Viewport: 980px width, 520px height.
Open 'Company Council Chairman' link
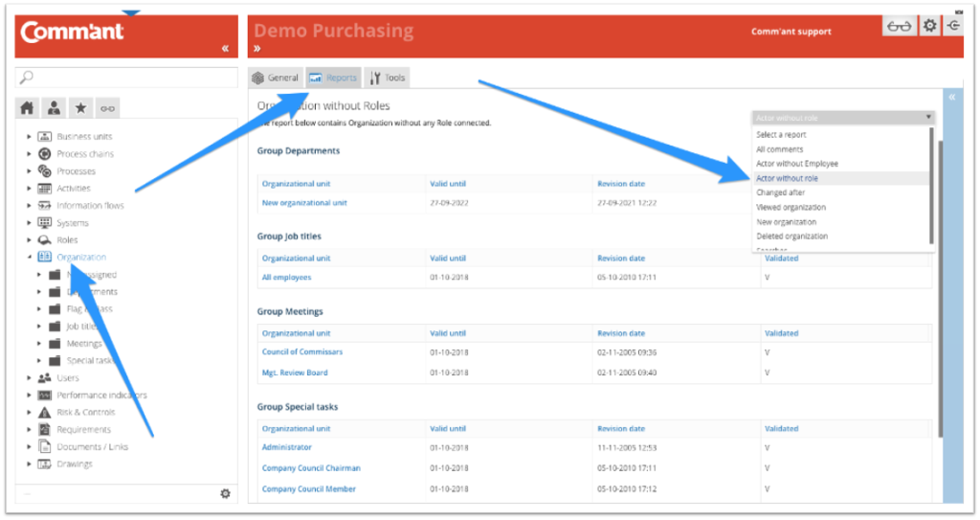pyautogui.click(x=311, y=468)
